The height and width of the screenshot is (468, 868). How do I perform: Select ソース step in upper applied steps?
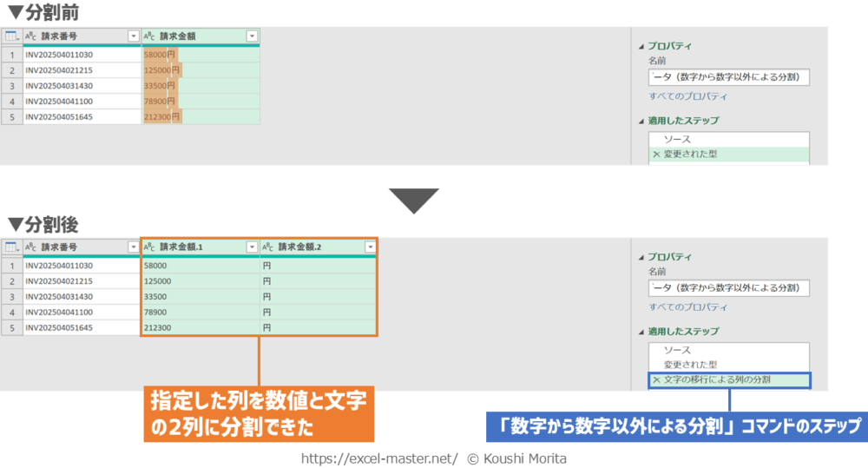pyautogui.click(x=728, y=140)
